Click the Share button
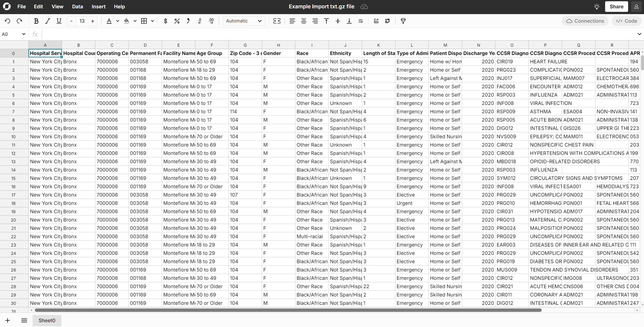 [616, 6]
